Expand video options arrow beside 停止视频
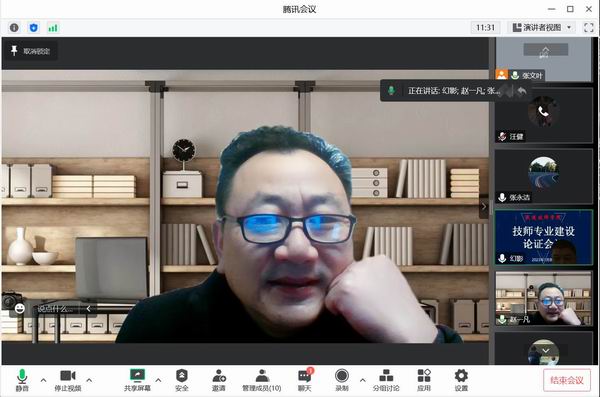600x397 pixels. (x=89, y=380)
